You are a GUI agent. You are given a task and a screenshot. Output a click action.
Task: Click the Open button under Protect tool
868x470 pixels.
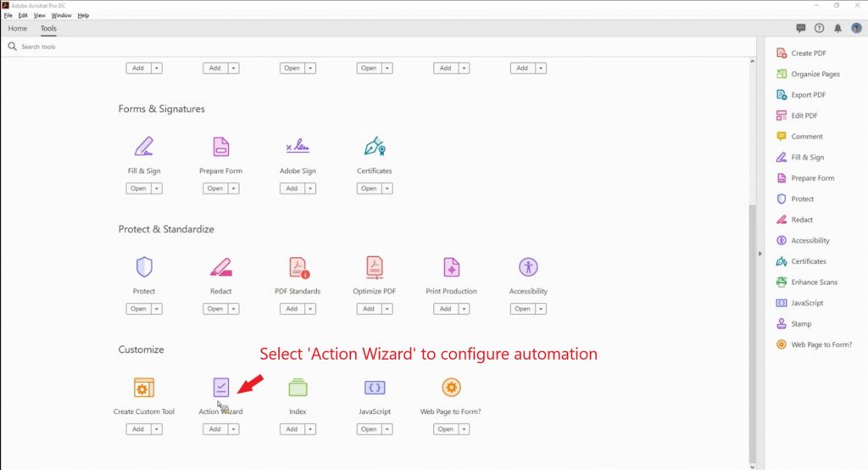[138, 309]
